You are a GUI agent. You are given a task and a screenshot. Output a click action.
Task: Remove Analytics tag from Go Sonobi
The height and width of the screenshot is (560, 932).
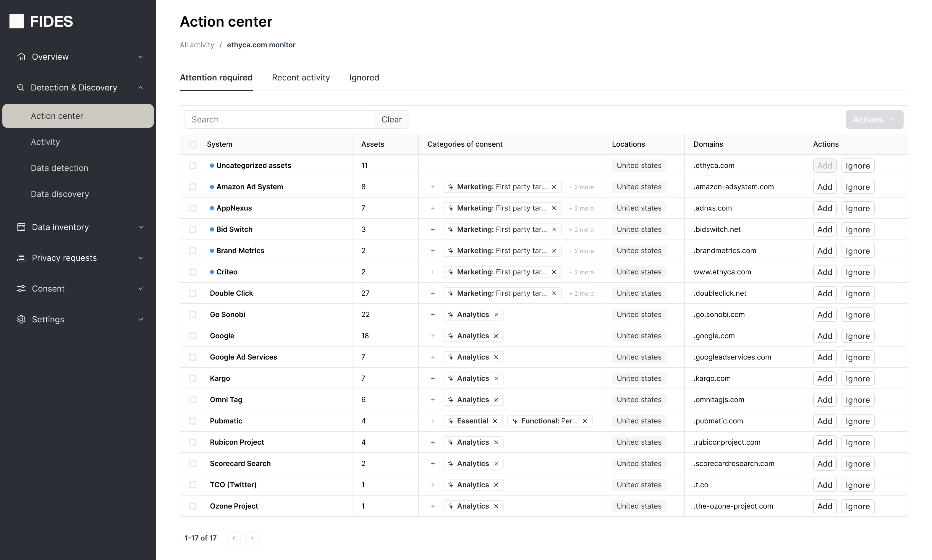(x=496, y=315)
